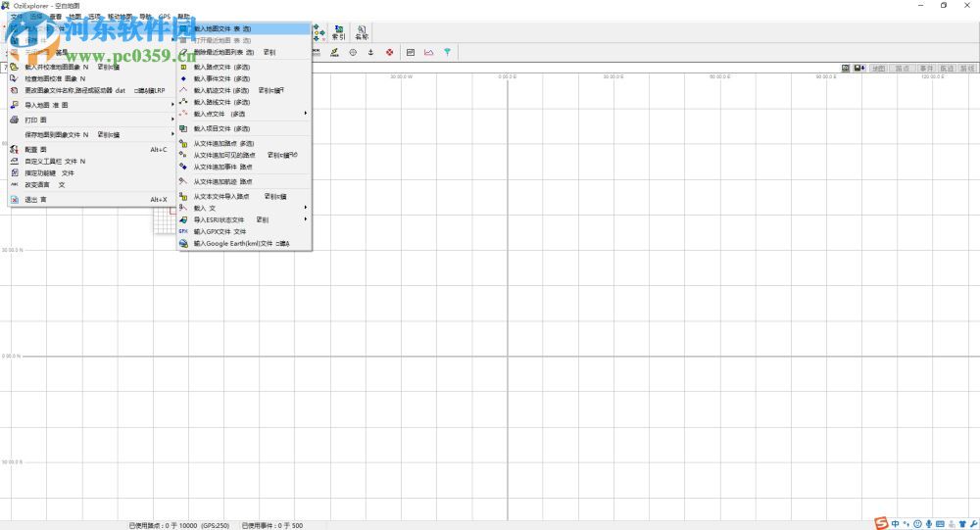The image size is (980, 530).
Task: Click the save-with-arrow icon near 地图 button
Action: (859, 69)
